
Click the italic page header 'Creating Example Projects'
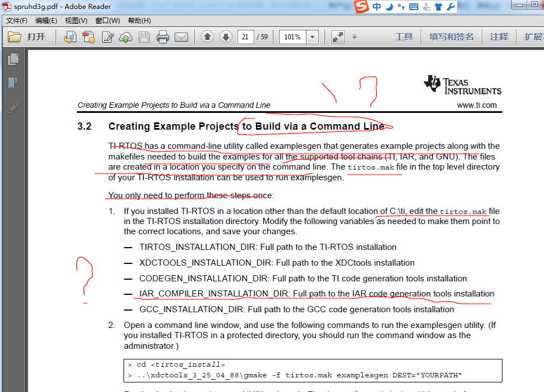point(173,105)
